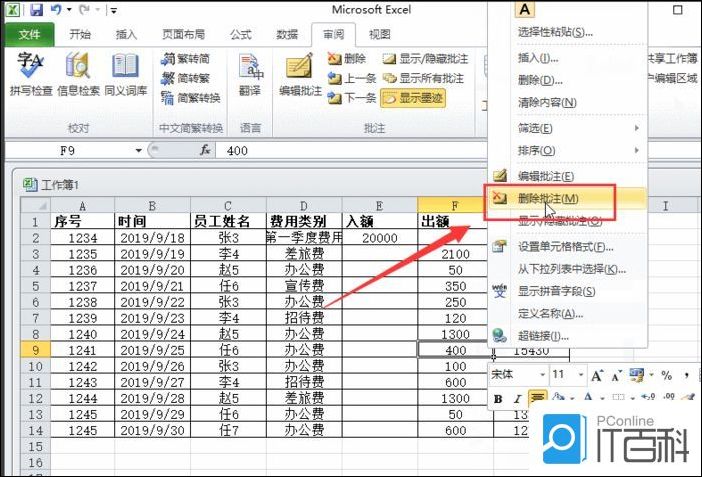Go to 上一条 comment

tap(352, 78)
